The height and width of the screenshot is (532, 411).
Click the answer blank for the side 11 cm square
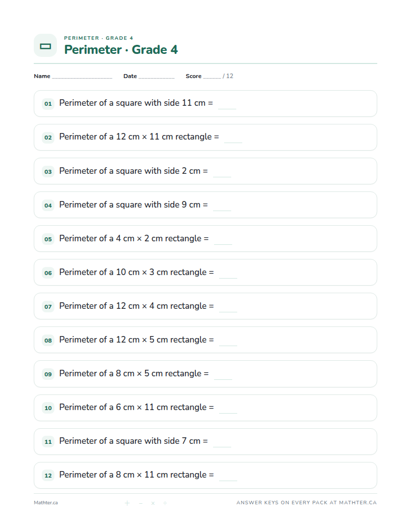(x=227, y=105)
